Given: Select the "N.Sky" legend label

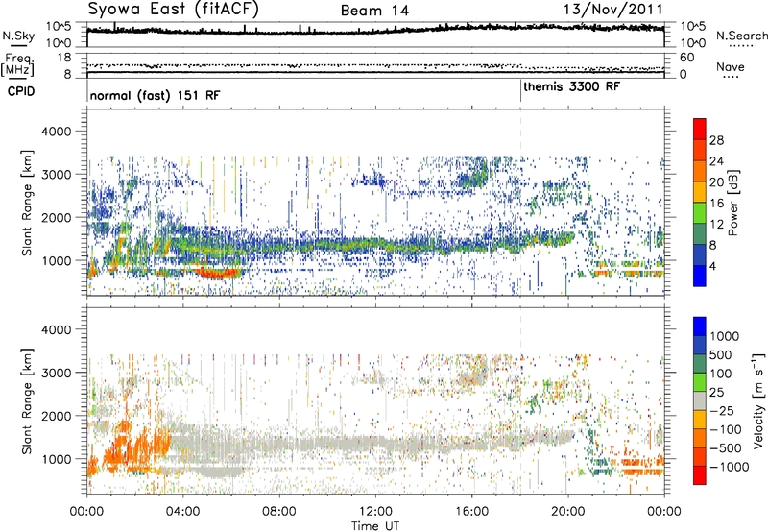Looking at the screenshot, I should [x=18, y=36].
